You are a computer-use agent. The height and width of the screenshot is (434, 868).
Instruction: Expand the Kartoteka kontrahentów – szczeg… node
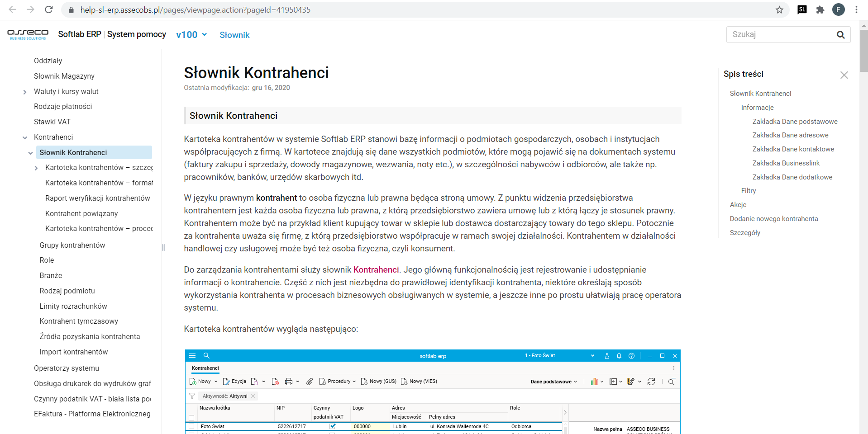36,168
